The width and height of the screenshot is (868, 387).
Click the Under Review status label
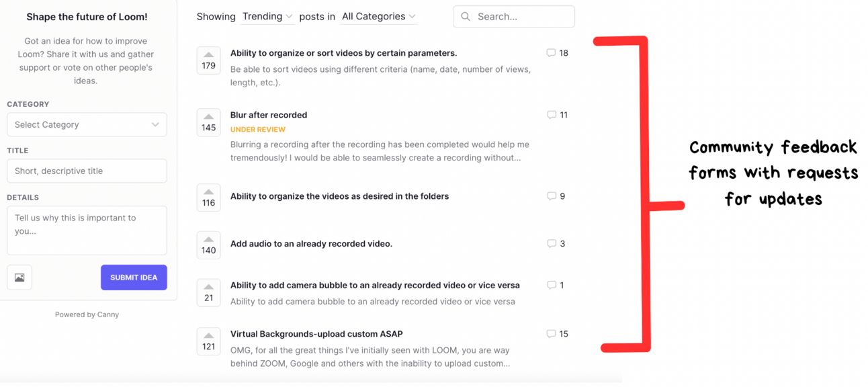click(x=258, y=130)
